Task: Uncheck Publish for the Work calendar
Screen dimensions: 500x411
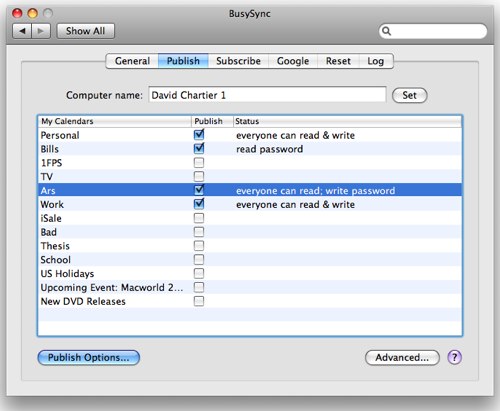Action: pos(199,204)
